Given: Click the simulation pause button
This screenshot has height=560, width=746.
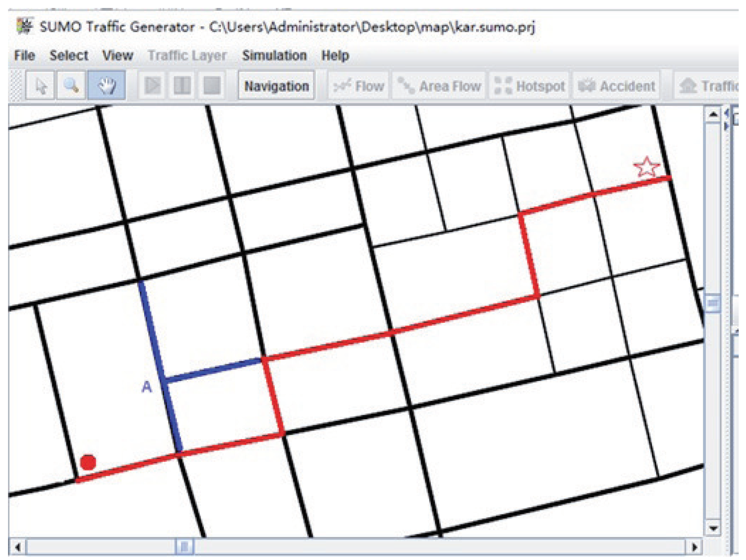Looking at the screenshot, I should (182, 86).
